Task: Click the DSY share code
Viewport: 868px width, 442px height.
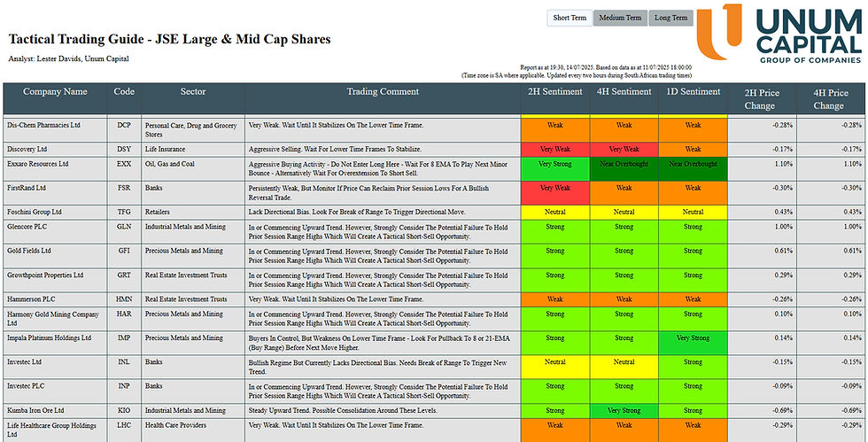Action: pyautogui.click(x=124, y=149)
